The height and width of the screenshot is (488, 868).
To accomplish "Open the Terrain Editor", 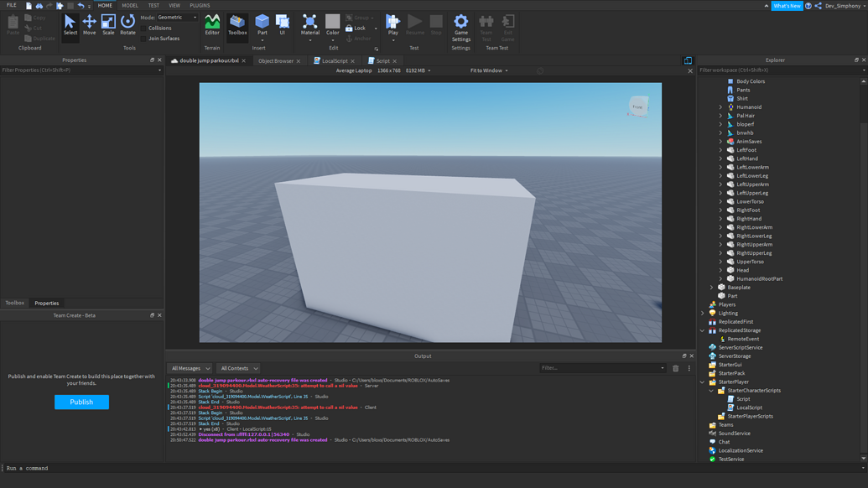I will (x=212, y=25).
